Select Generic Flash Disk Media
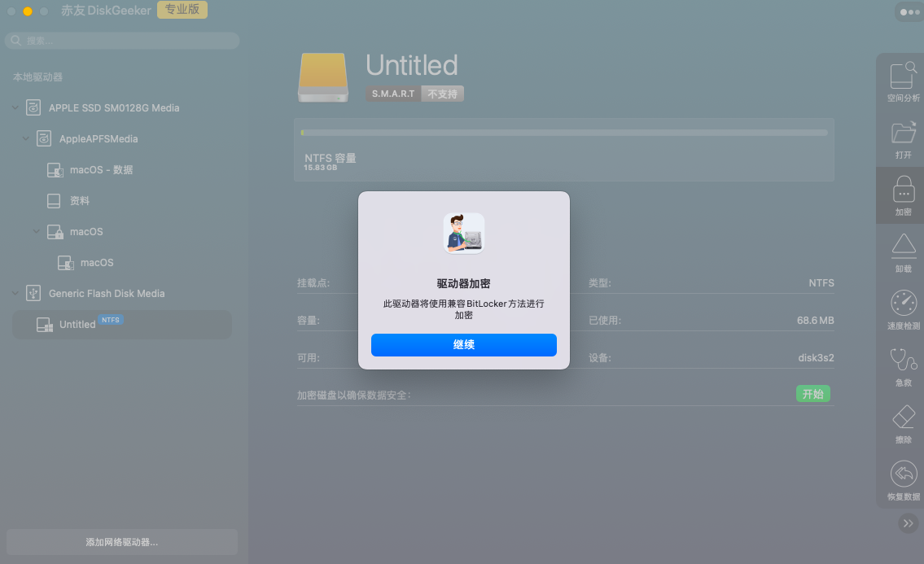 pos(107,294)
